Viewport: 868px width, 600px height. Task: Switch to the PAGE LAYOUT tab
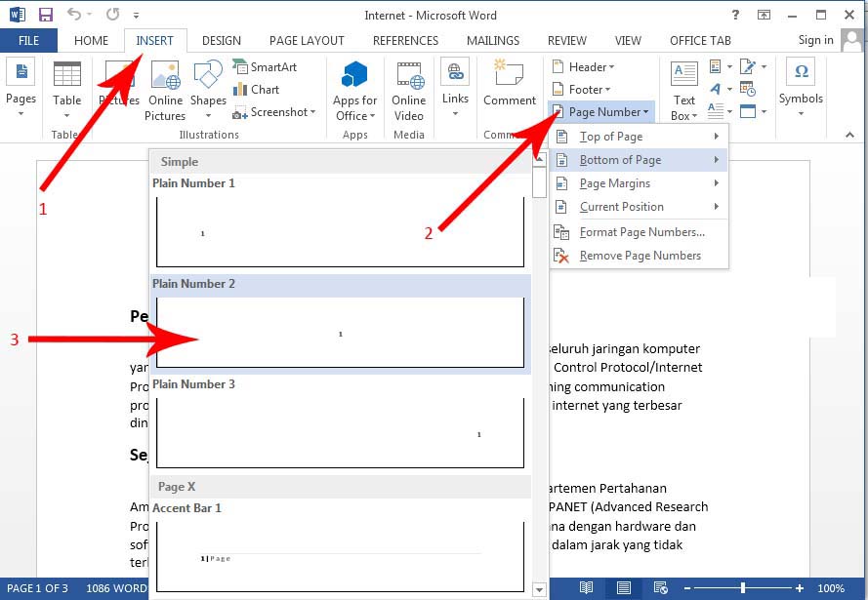(x=307, y=40)
